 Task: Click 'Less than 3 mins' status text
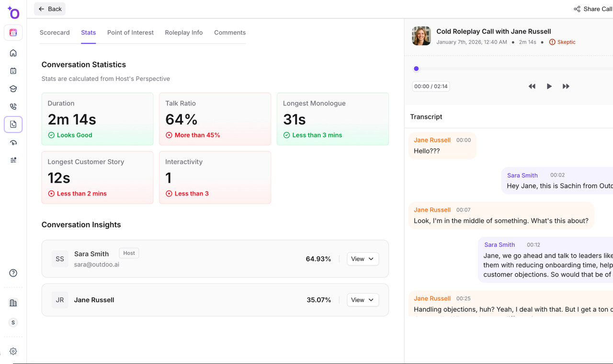317,136
